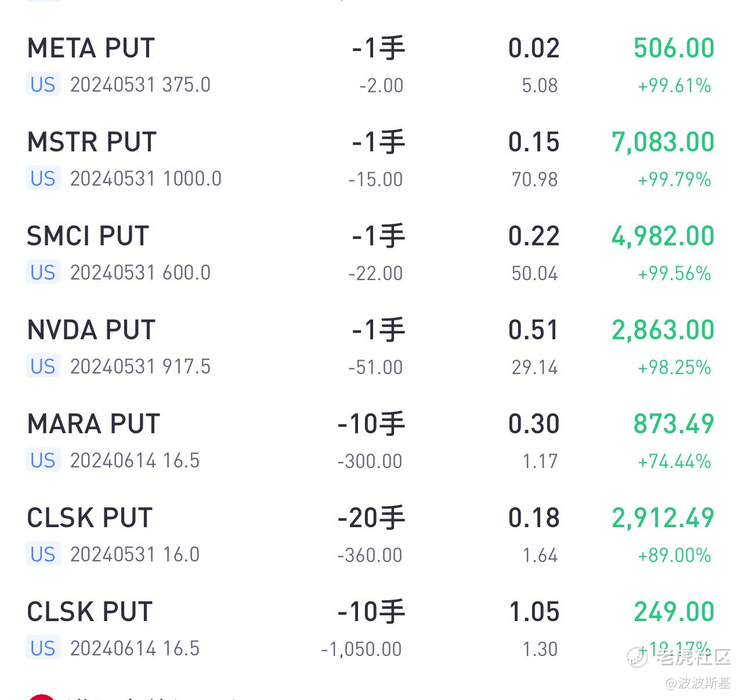The height and width of the screenshot is (700, 745).
Task: Click the 0.51 price of NVDA PUT
Action: pyautogui.click(x=534, y=330)
